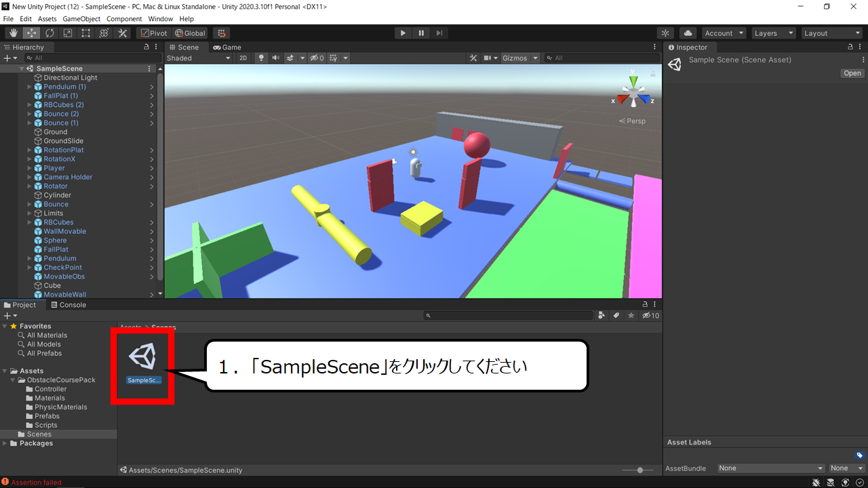Screen dimensions: 868x488
Task: Click the Open button in Inspector
Action: (852, 73)
